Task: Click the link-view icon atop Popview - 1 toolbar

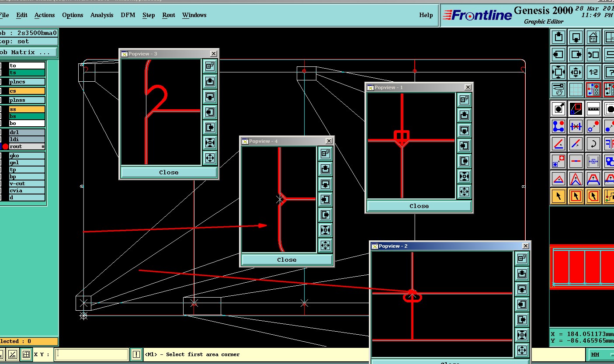Action: [464, 100]
